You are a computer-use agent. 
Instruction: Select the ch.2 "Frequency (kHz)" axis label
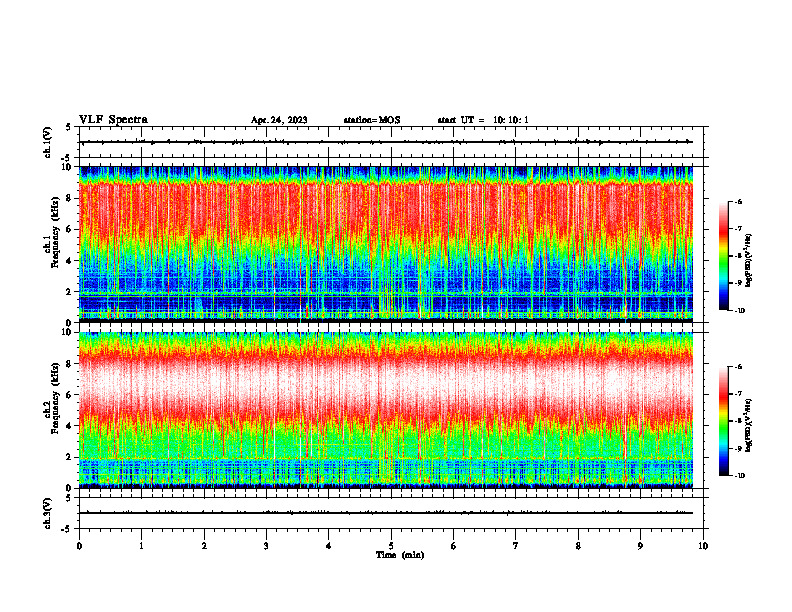(56, 398)
